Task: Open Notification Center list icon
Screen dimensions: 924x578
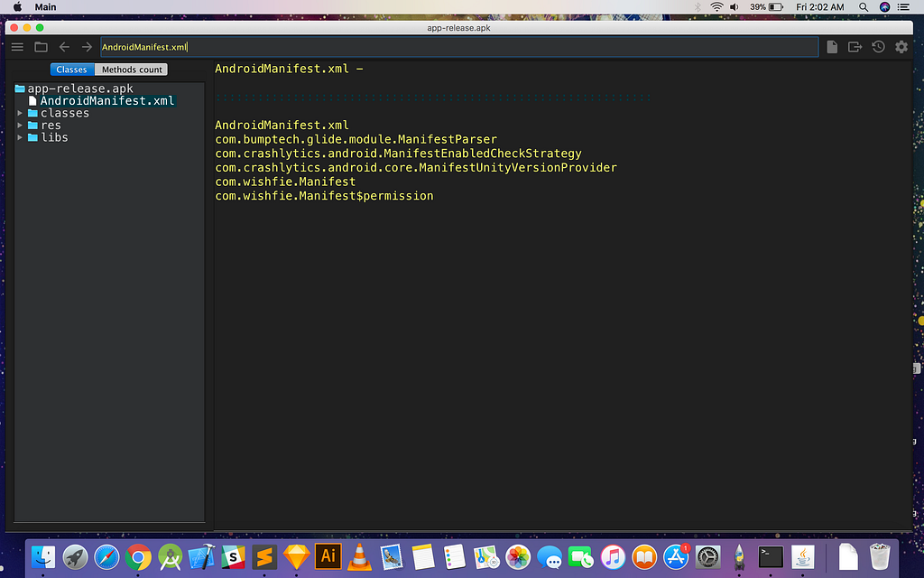Action: (903, 7)
